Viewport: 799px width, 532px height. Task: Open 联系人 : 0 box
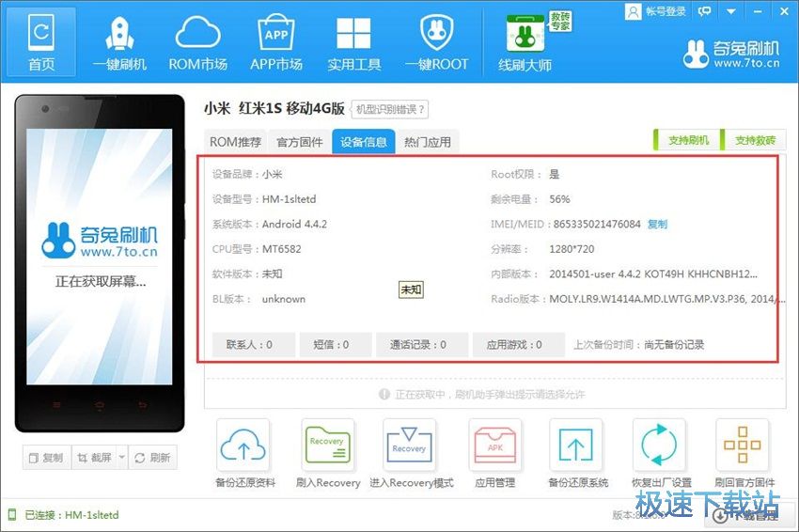tap(253, 344)
